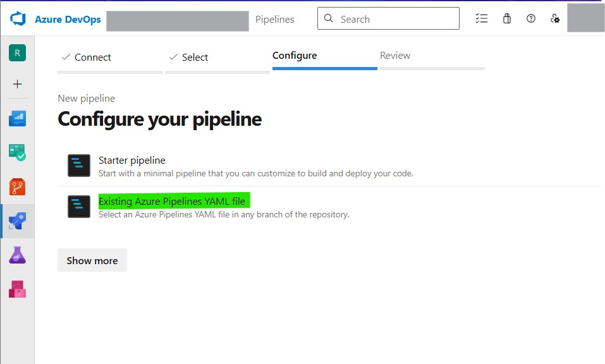
Task: Click the plus icon in the sidebar
Action: (x=17, y=84)
